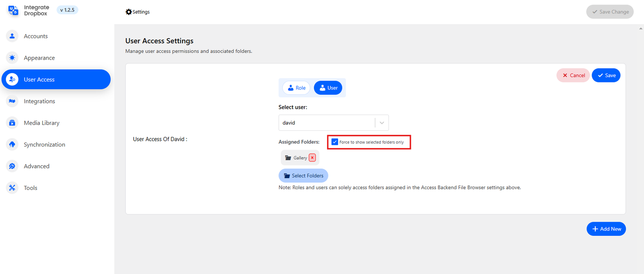Viewport: 644px width, 274px height.
Task: Click the User Access Settings heading
Action: coord(159,41)
